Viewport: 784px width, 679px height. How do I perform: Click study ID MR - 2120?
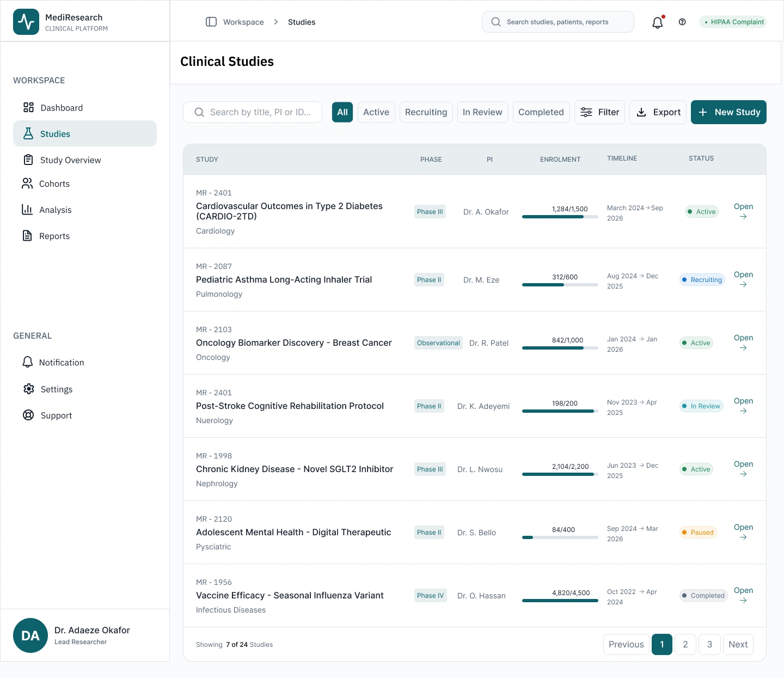point(214,519)
